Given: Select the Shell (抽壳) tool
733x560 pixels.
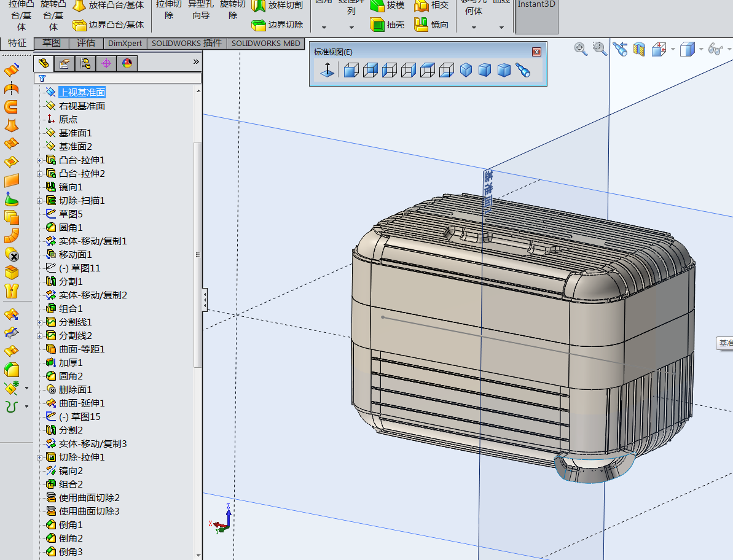Looking at the screenshot, I should [386, 25].
